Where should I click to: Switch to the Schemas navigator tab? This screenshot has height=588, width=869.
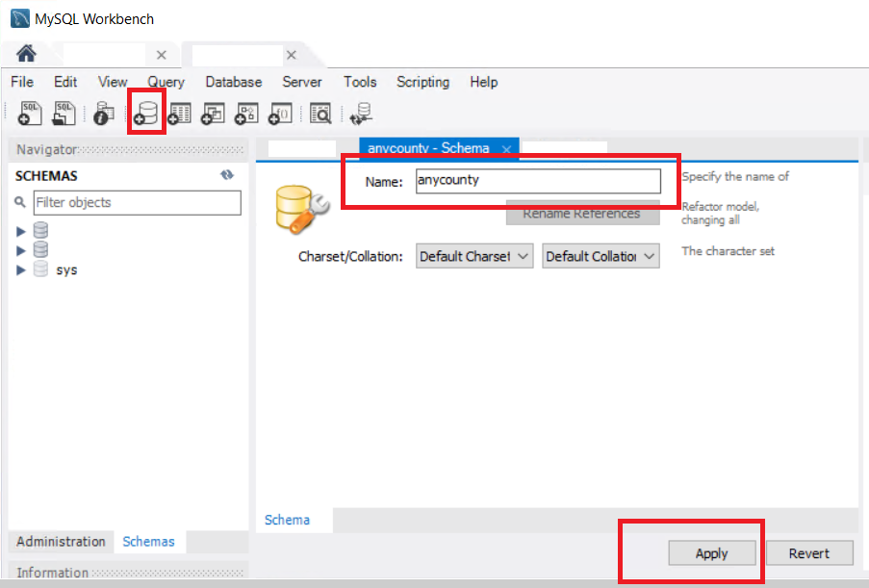pyautogui.click(x=148, y=542)
